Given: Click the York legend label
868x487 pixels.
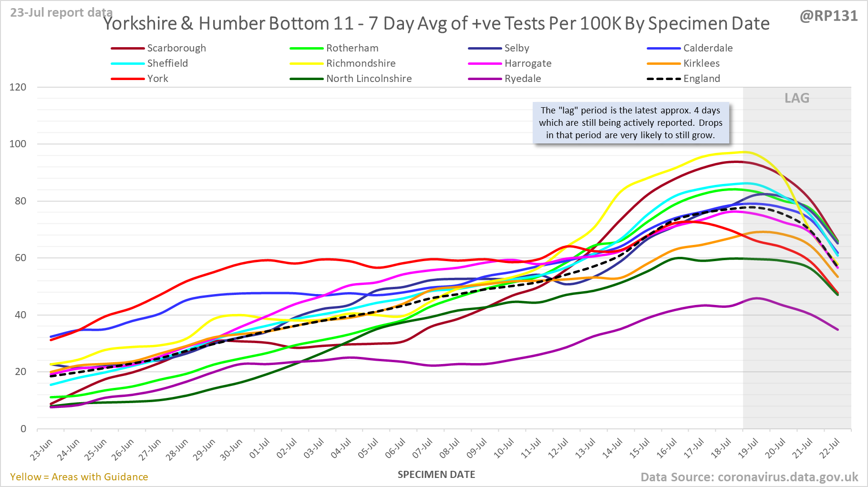Looking at the screenshot, I should [157, 79].
